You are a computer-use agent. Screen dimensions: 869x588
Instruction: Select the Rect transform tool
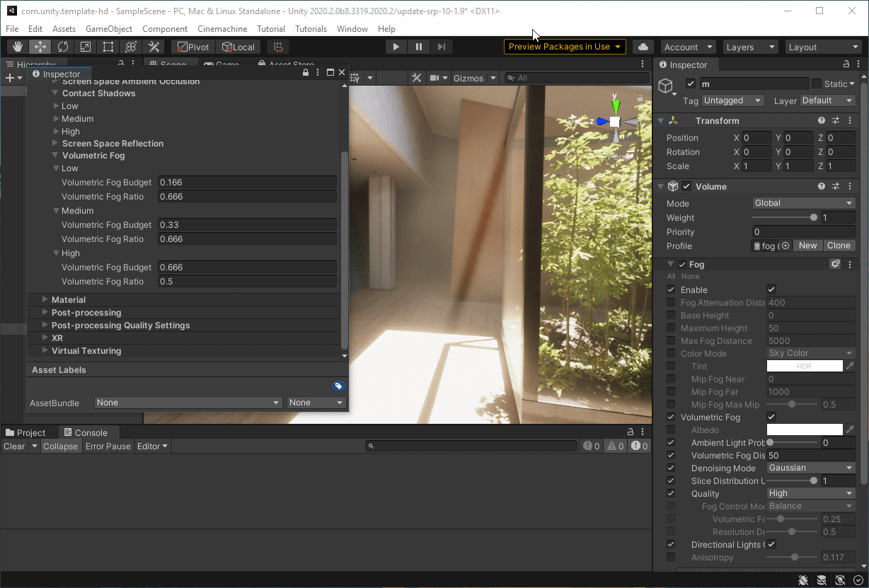pos(108,47)
